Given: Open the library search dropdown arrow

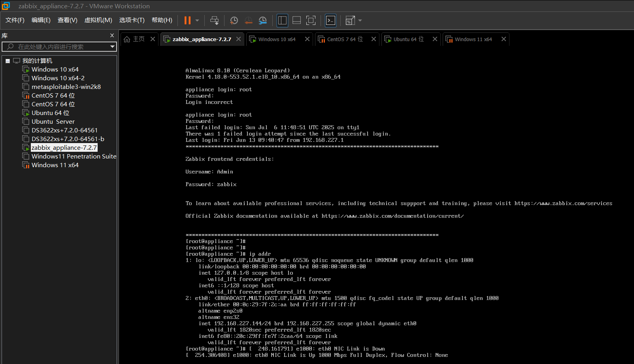Looking at the screenshot, I should coord(113,47).
